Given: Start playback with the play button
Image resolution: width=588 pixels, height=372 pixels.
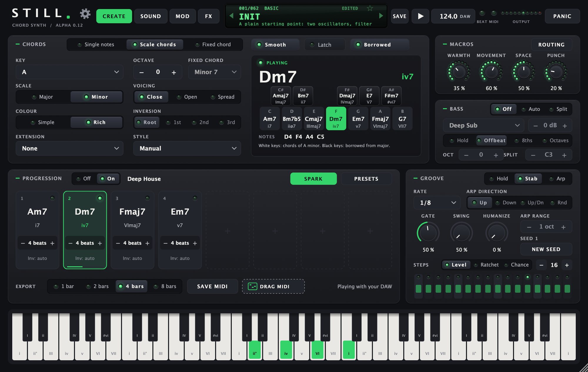Looking at the screenshot, I should point(420,16).
